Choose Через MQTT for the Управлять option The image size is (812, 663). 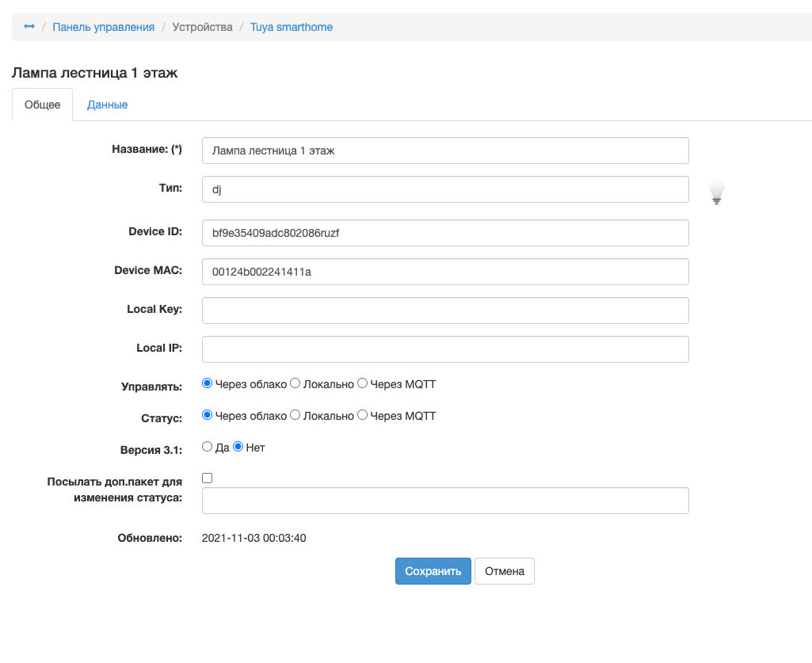[362, 383]
